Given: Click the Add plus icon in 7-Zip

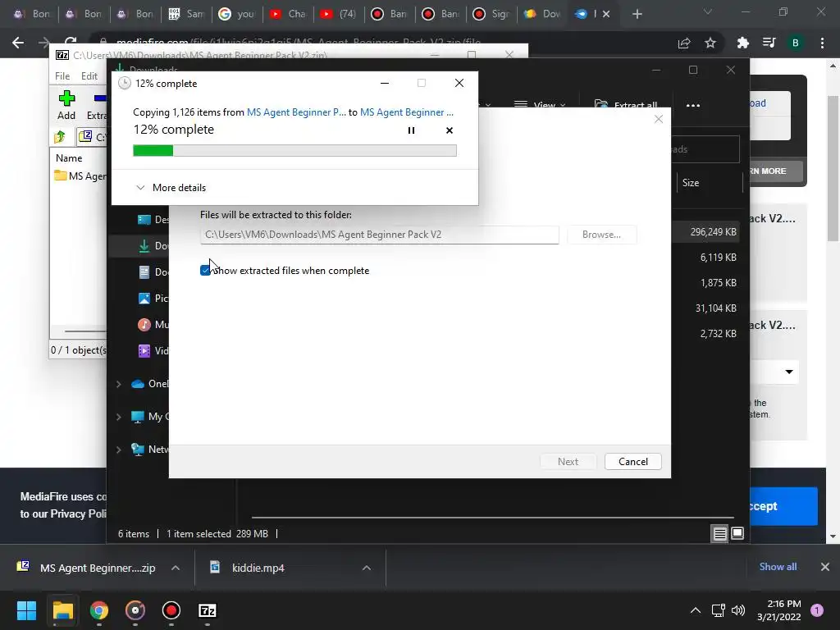Looking at the screenshot, I should click(x=66, y=98).
